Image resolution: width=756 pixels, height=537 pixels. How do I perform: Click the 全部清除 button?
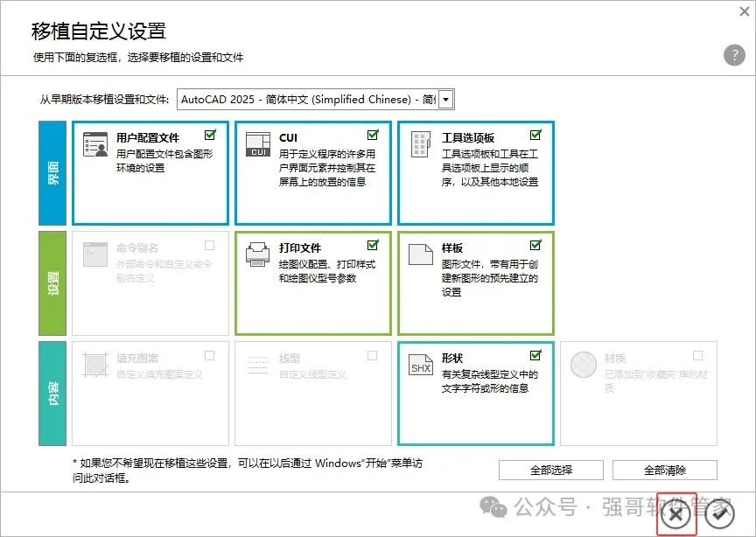(x=665, y=470)
